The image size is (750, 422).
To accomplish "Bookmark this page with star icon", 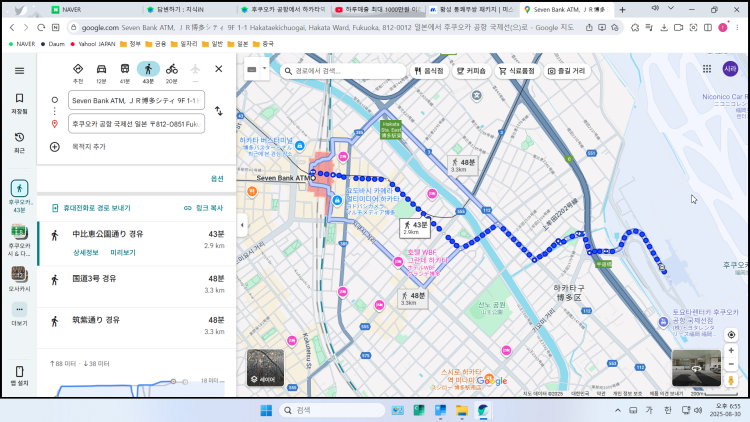I will point(615,28).
